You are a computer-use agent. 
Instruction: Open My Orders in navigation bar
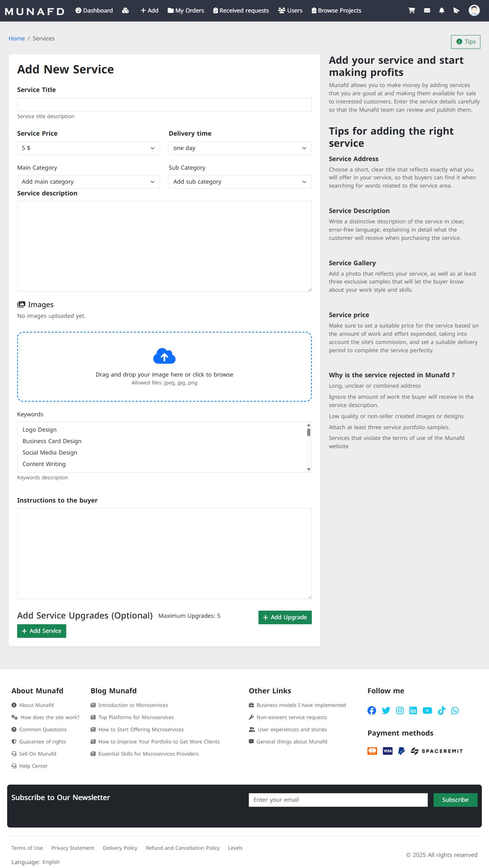186,11
